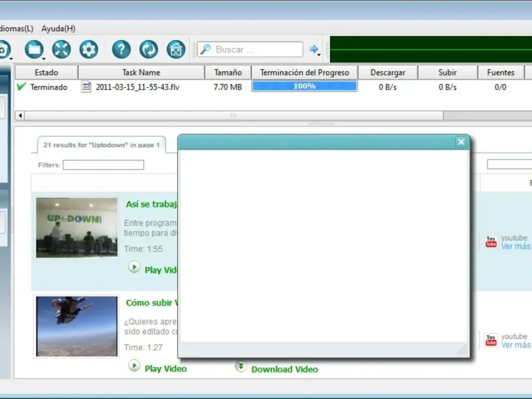The image size is (532, 399).
Task: Sort by Task Name column header
Action: [141, 72]
